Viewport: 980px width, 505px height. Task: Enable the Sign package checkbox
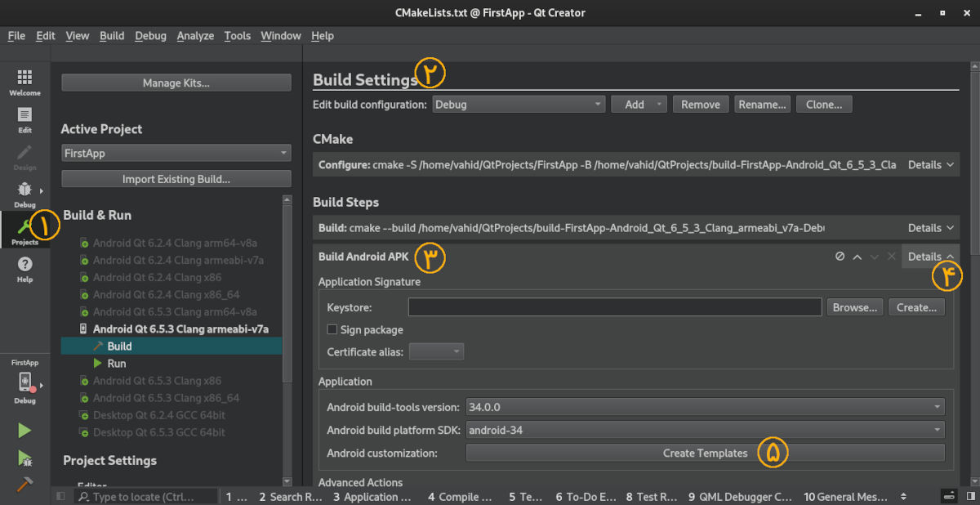tap(332, 329)
